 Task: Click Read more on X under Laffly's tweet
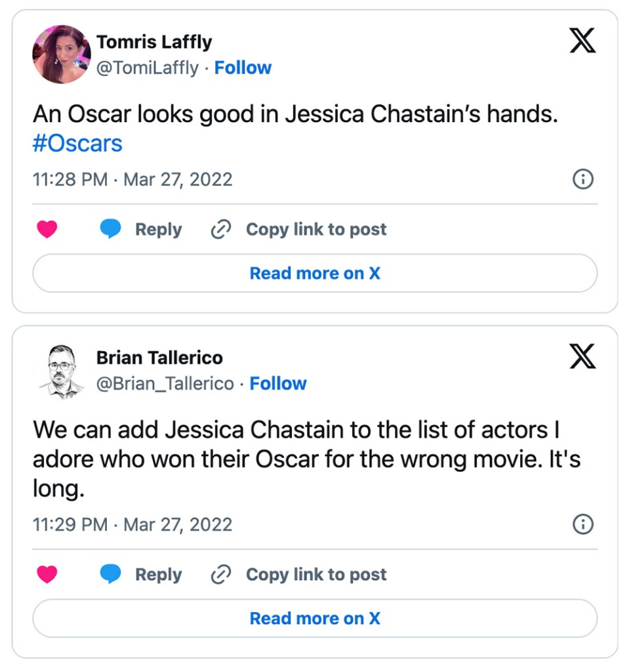(315, 273)
